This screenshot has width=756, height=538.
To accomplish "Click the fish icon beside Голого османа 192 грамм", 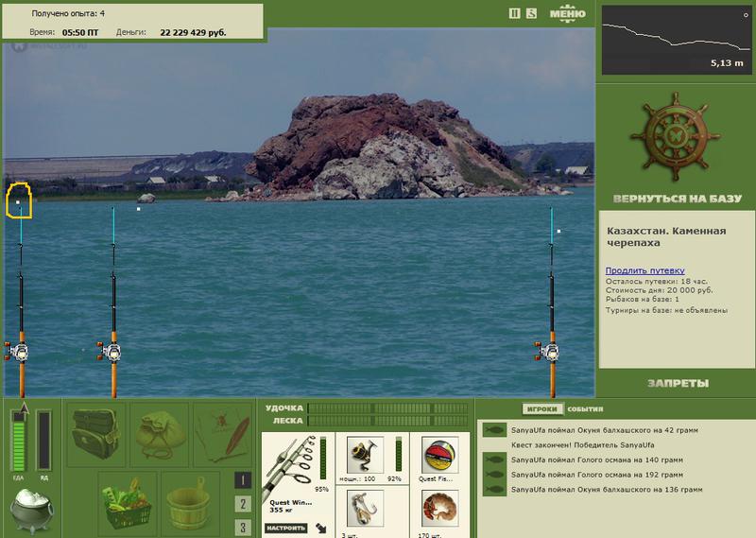I will [x=494, y=475].
